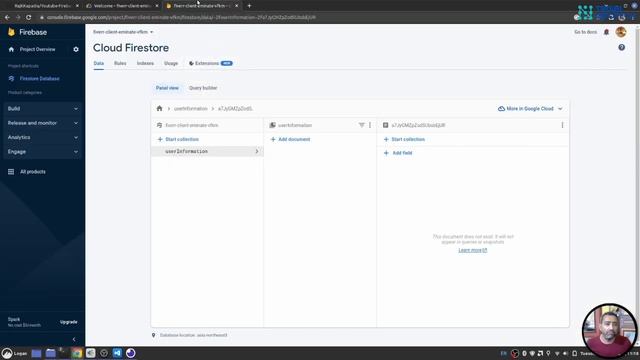Open the Logan start menu
Image resolution: width=640 pixels, height=360 pixels.
pyautogui.click(x=14, y=353)
